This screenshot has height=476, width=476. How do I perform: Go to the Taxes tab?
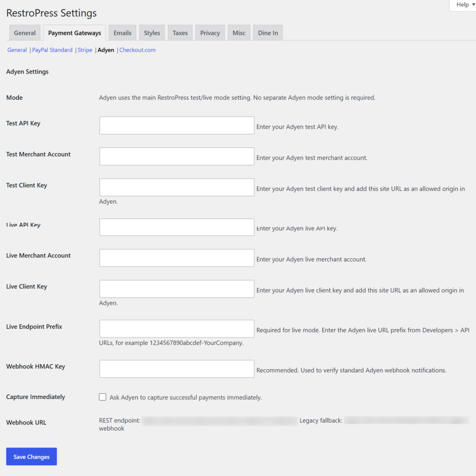(x=180, y=33)
